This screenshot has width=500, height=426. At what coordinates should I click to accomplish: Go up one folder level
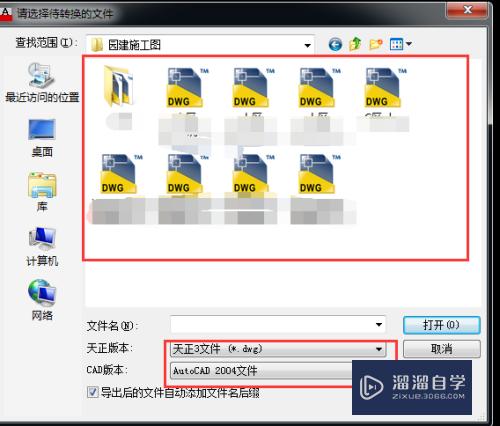tap(355, 44)
